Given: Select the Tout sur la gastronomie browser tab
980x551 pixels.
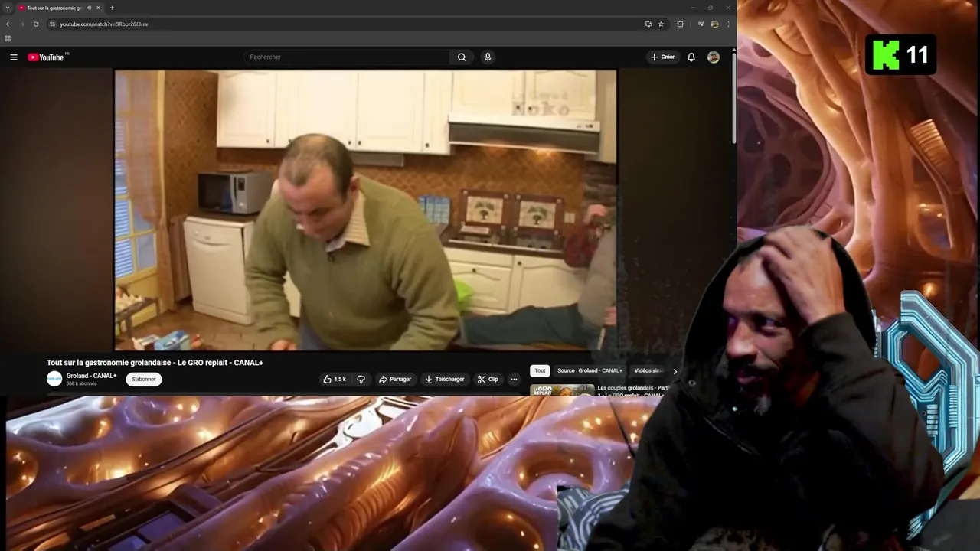Looking at the screenshot, I should (60, 8).
